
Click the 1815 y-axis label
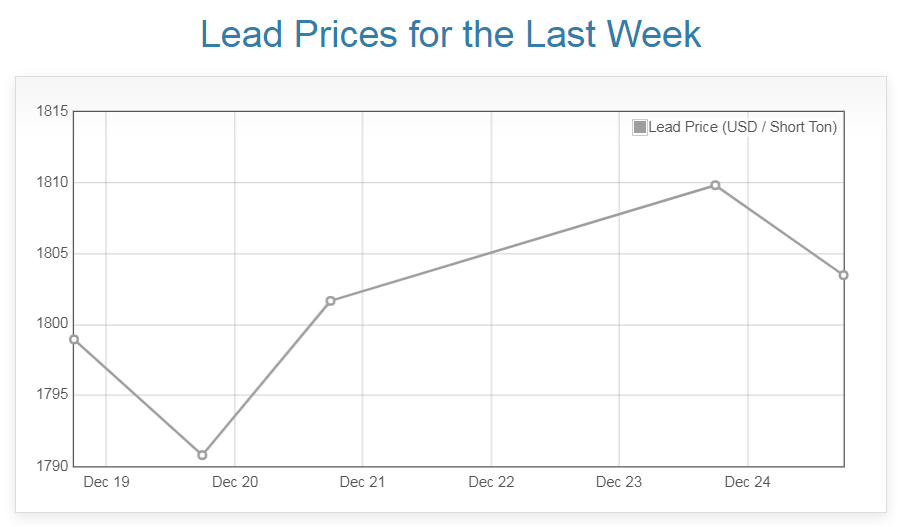point(52,111)
